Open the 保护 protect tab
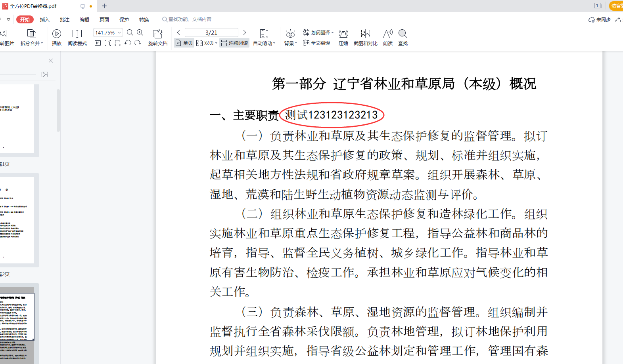The image size is (623, 364). coord(124,19)
